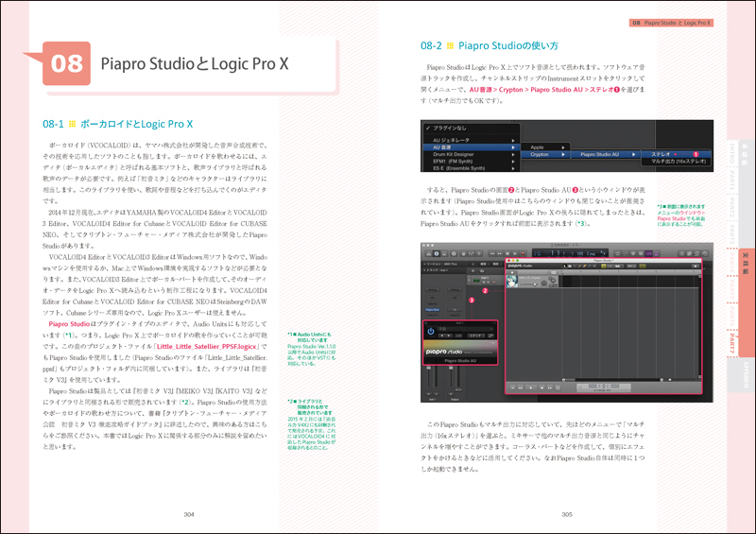Open the List Editors icon in Logic's control bar
The width and height of the screenshot is (756, 534).
tap(681, 253)
